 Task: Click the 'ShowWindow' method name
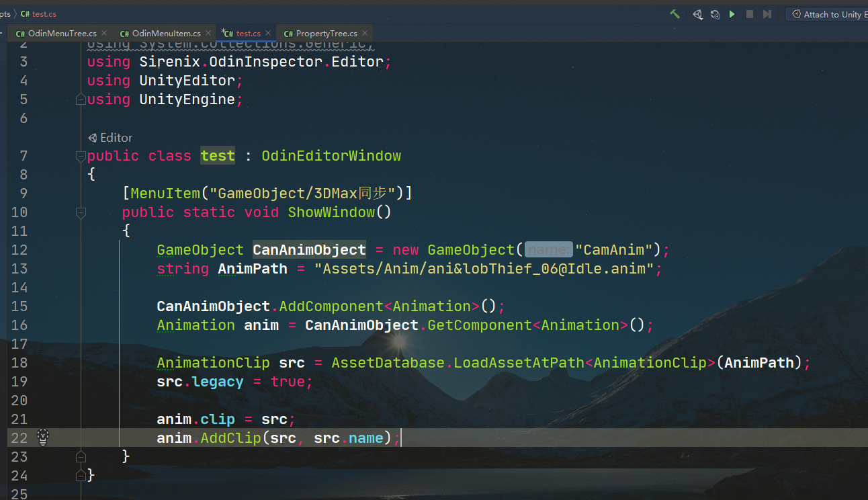[331, 212]
